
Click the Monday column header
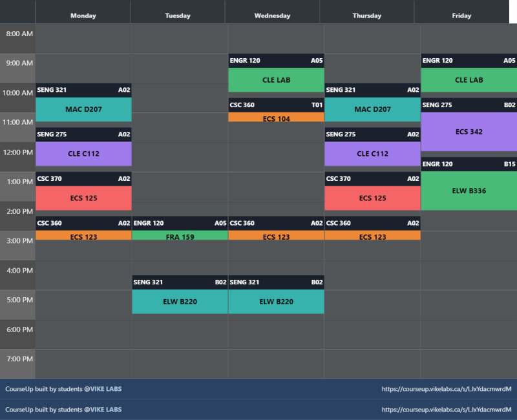[84, 15]
